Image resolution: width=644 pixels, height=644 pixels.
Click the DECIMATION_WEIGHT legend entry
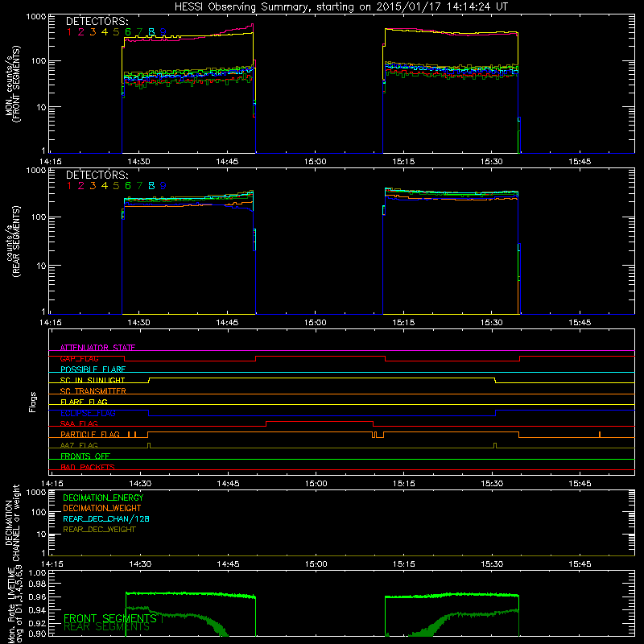tap(102, 509)
